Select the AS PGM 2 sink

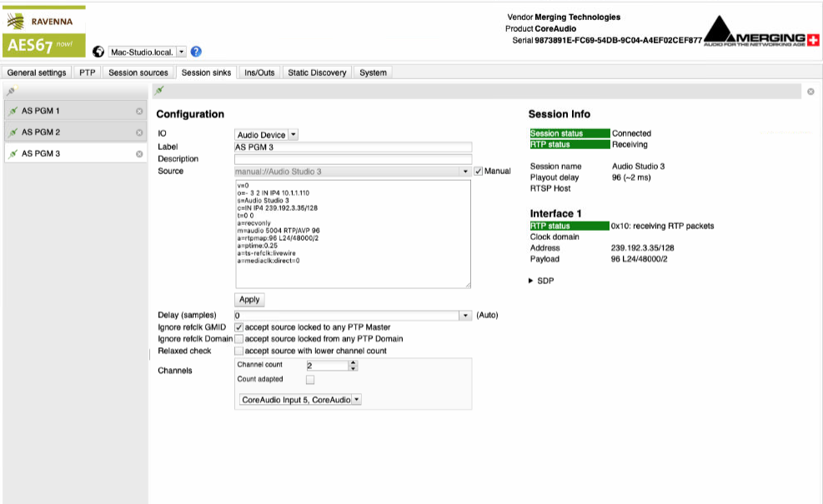(75, 132)
